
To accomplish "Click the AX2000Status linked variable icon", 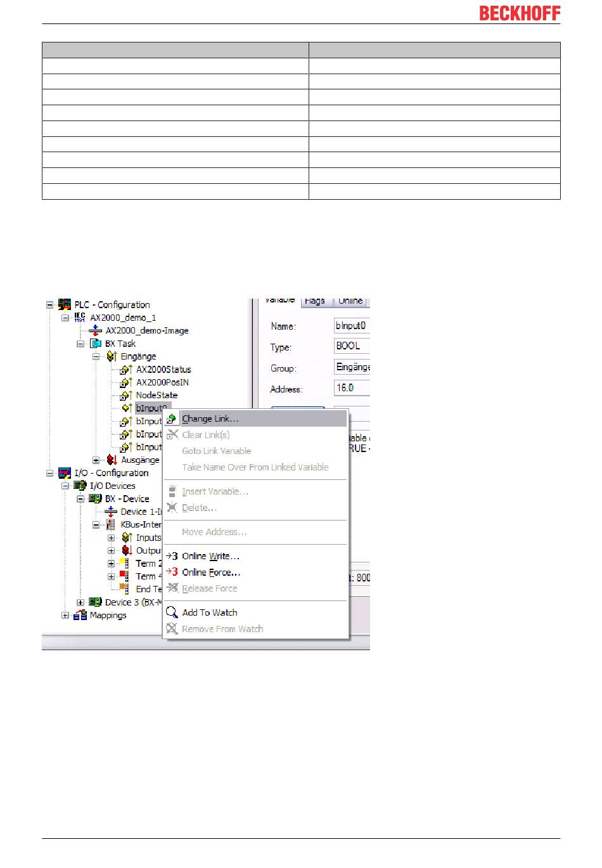I will [x=126, y=370].
